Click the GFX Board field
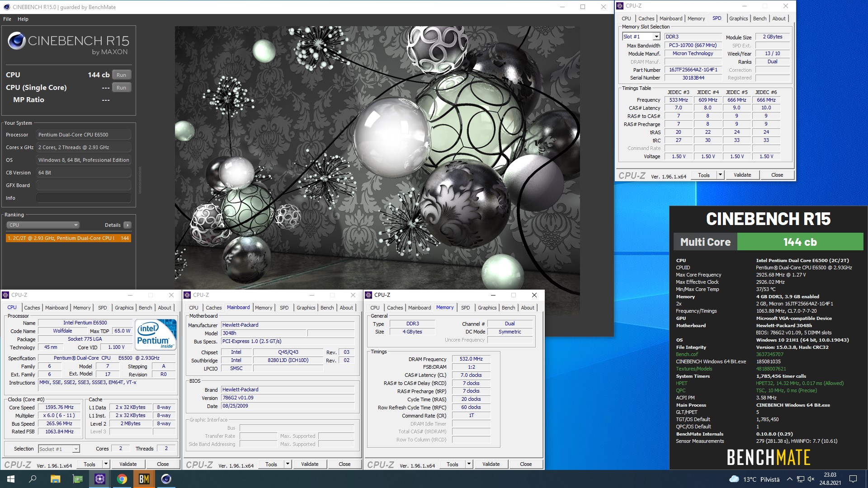Screen dimensions: 868x488 click(84, 185)
